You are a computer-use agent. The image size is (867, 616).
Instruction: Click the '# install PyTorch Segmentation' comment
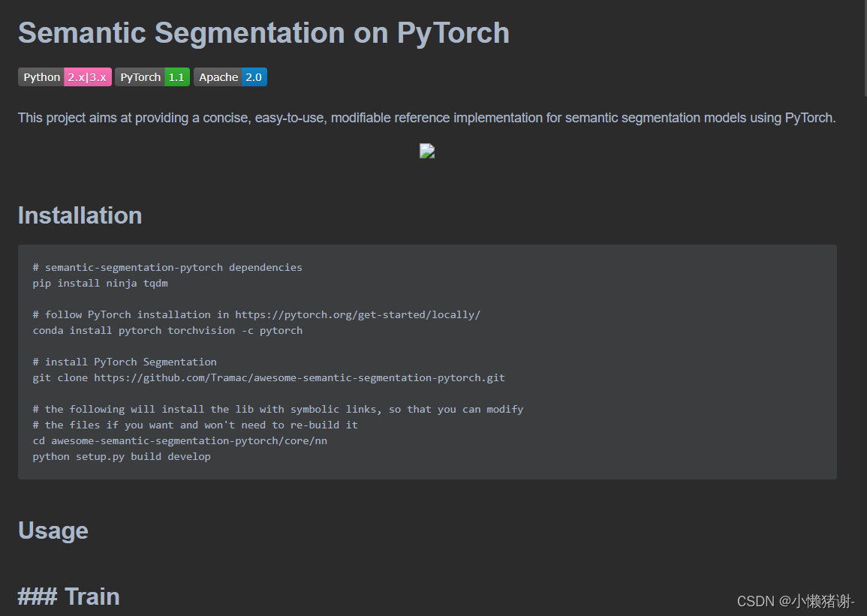tap(125, 362)
